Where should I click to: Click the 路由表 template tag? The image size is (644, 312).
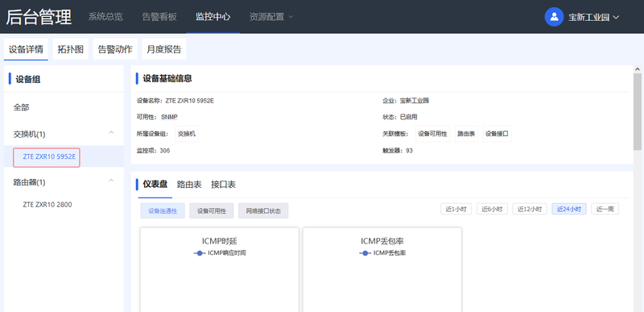466,134
